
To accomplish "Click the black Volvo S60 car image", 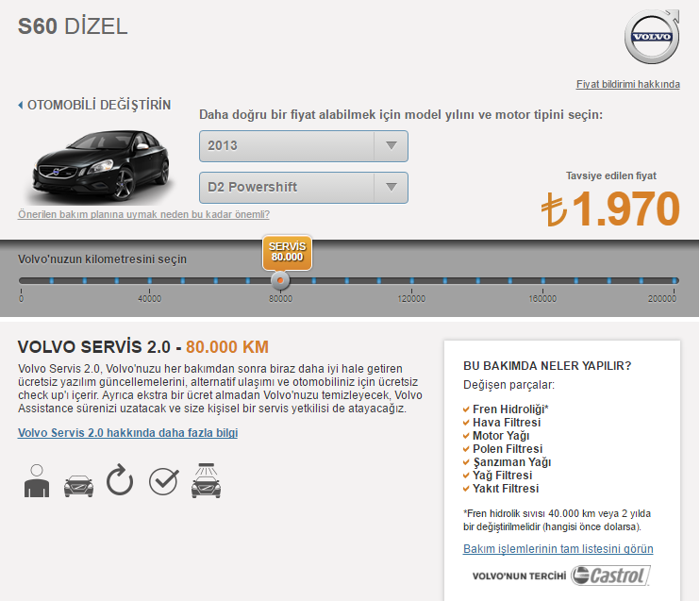I will coord(102,165).
